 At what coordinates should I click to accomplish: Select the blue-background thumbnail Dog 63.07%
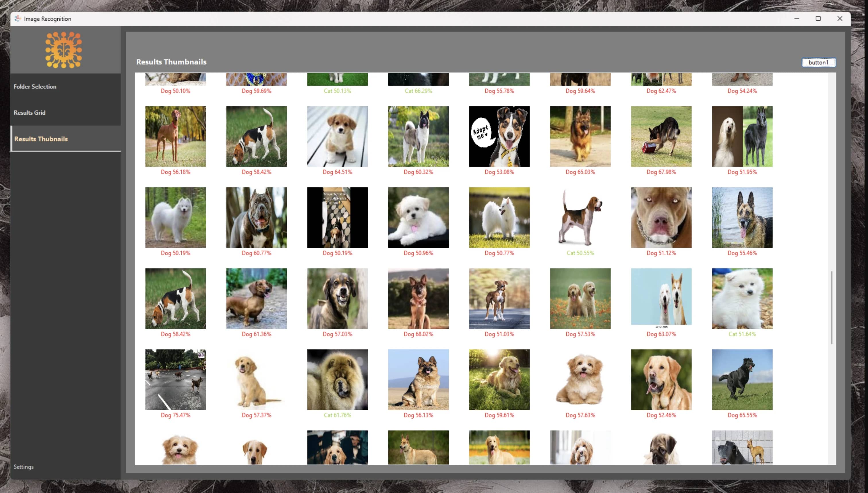click(661, 299)
